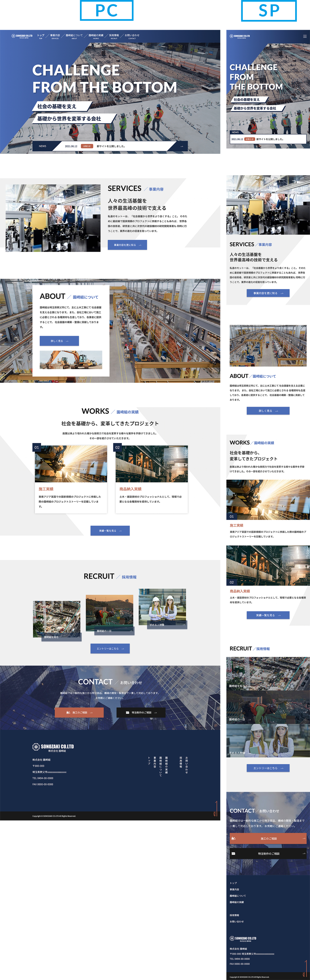Click the PC 実績一覧を見る button
Viewport: 310px width, 980px height.
click(110, 531)
